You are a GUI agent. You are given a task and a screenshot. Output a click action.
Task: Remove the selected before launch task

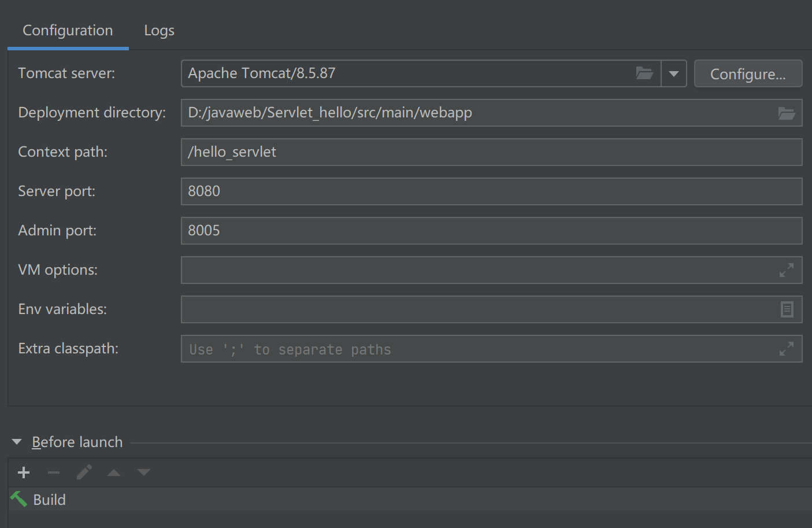54,472
